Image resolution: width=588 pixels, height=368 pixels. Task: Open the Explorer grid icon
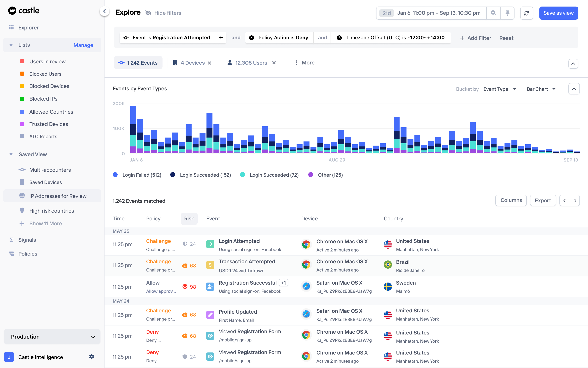11,27
